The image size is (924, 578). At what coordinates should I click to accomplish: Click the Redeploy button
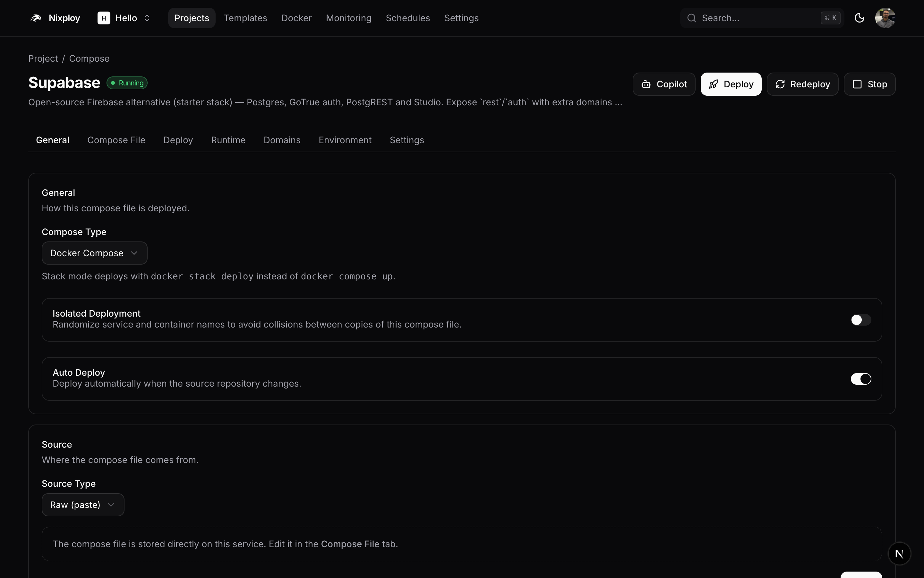pos(803,84)
